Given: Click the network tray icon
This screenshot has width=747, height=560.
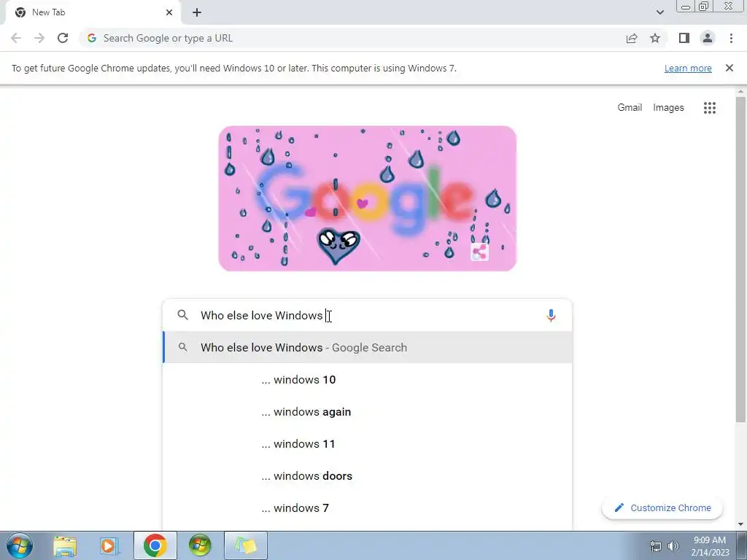Looking at the screenshot, I should pos(656,546).
